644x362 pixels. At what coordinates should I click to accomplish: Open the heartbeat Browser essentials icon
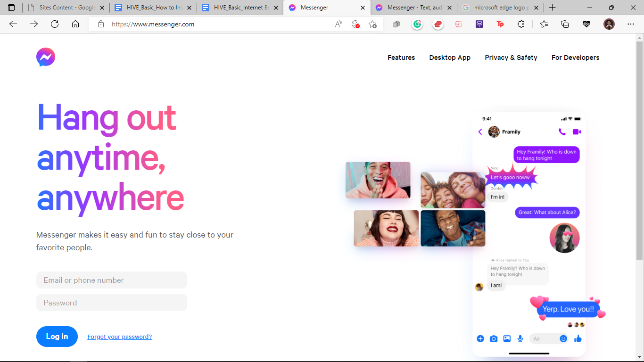pos(586,24)
